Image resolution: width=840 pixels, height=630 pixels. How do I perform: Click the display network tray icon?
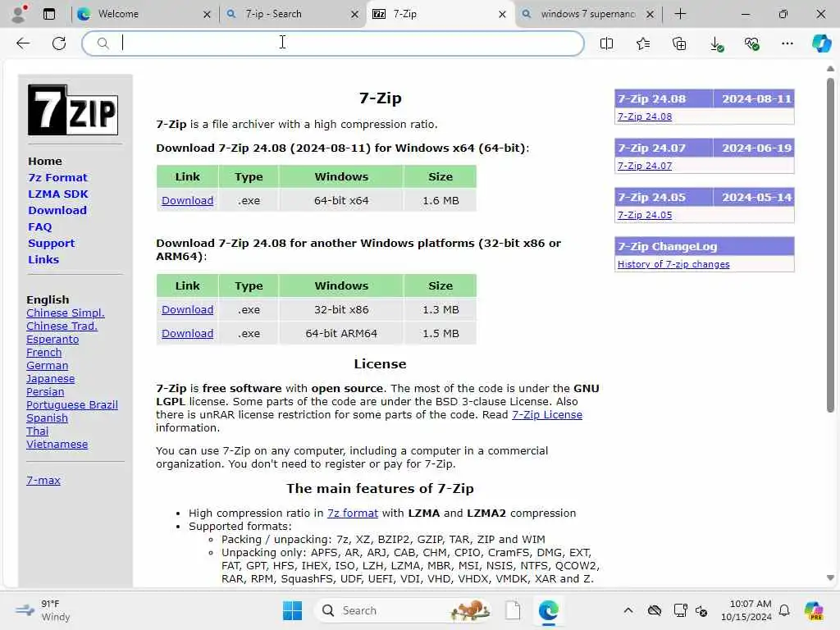(x=680, y=610)
